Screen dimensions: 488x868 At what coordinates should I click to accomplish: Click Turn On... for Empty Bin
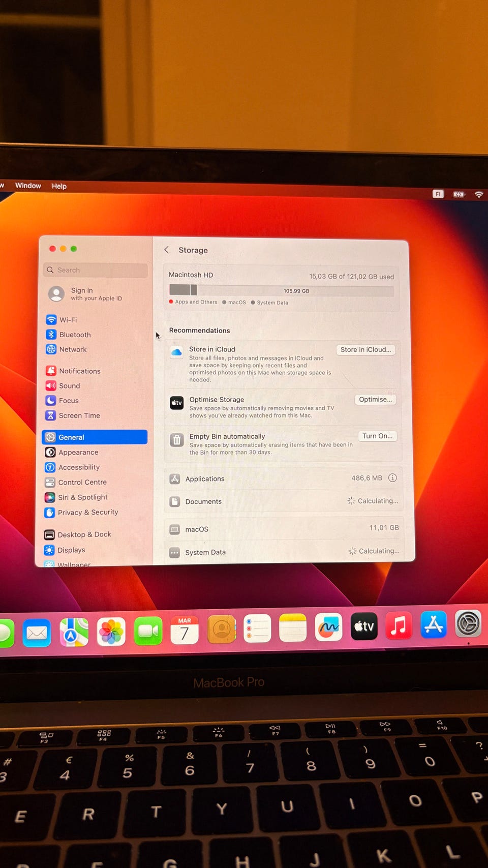[377, 436]
